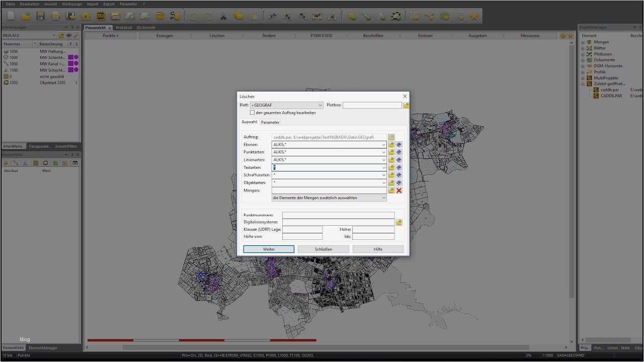The width and height of the screenshot is (644, 362).
Task: Click the blue book icon next to Textarten
Action: [398, 167]
